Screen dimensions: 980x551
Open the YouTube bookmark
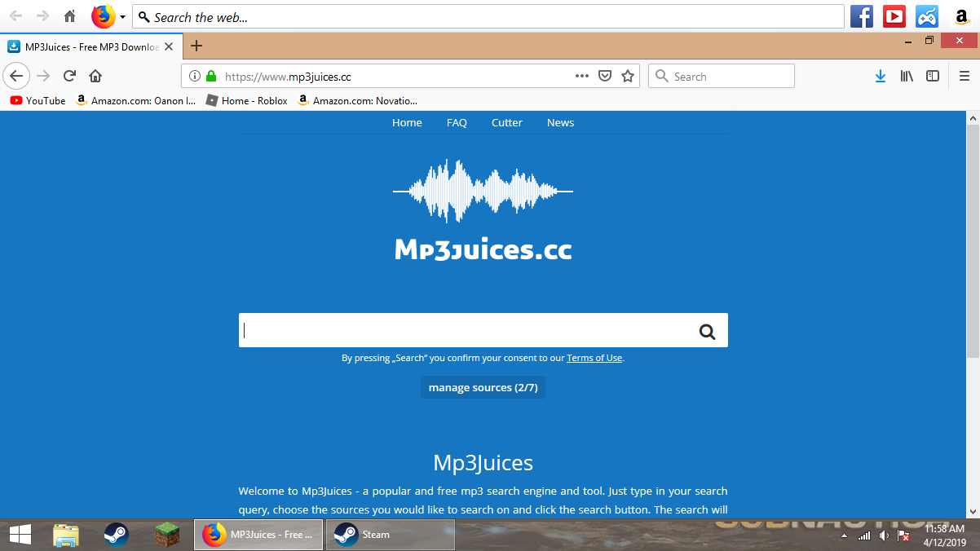click(x=38, y=100)
